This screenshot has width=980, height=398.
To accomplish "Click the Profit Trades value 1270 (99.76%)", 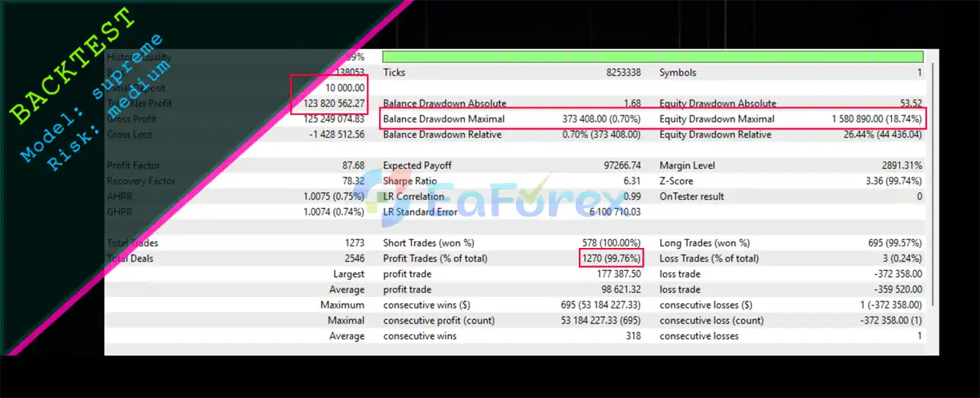I will (x=611, y=258).
